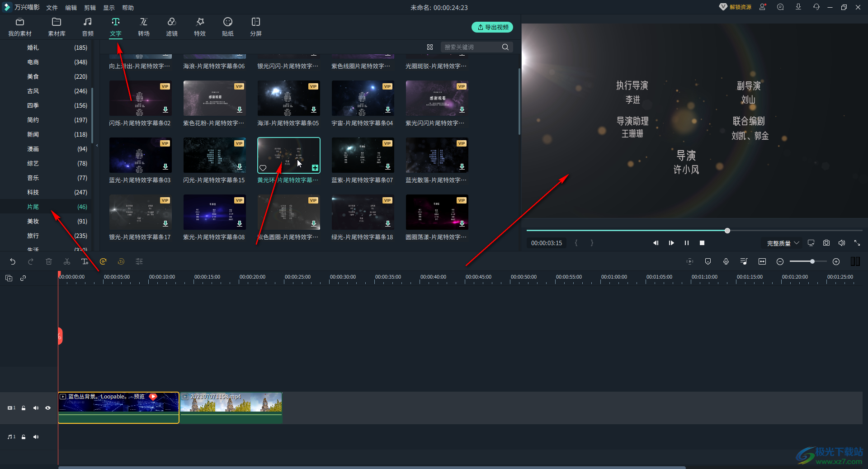Open the download manager icon
Viewport: 868px width, 469px height.
point(798,7)
